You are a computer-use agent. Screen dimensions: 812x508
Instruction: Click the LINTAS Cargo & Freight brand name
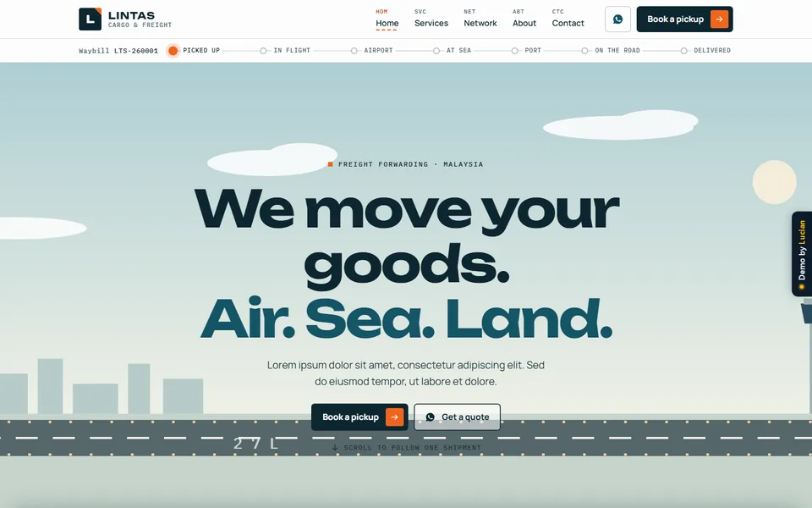(x=140, y=19)
